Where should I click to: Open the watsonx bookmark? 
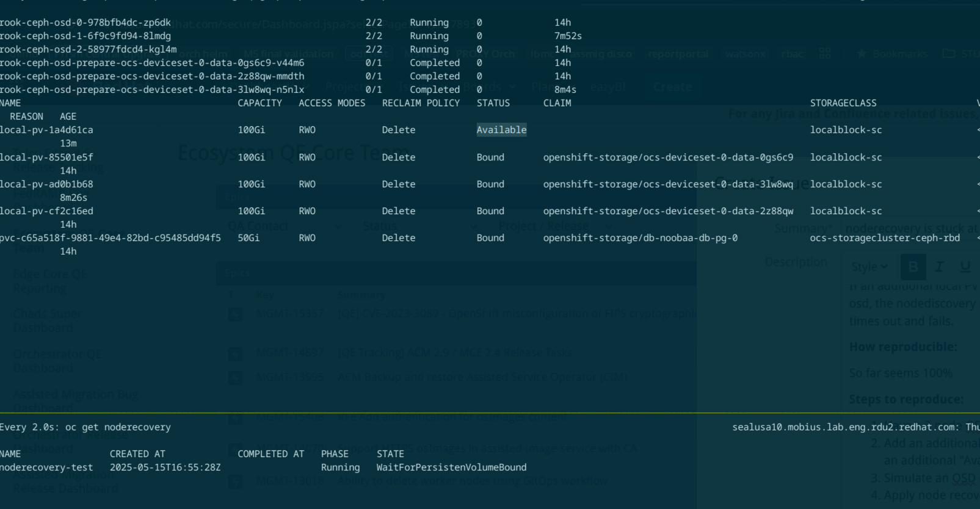pos(745,54)
